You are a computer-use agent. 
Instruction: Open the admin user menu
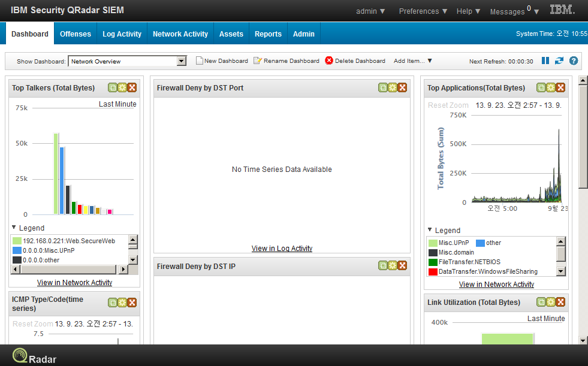point(370,11)
